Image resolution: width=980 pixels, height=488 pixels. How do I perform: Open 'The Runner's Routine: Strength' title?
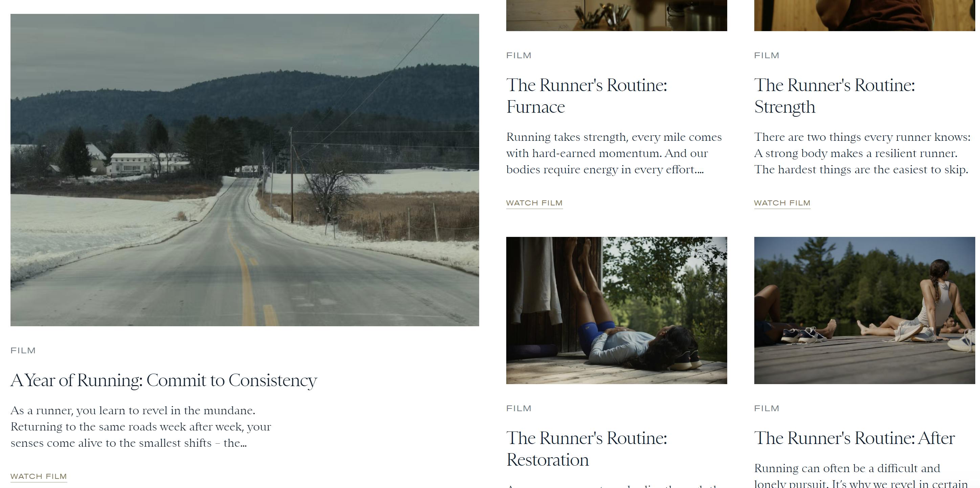[835, 96]
